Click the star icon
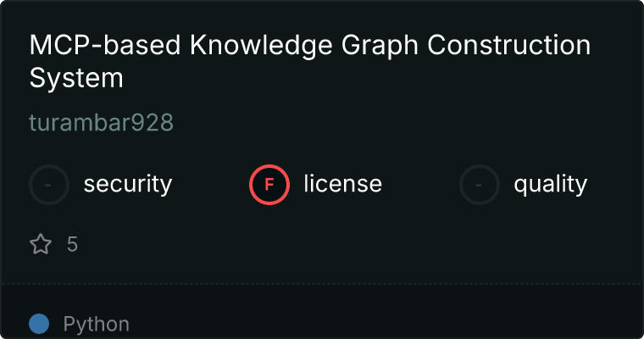Viewport: 644px width, 339px height. (x=41, y=245)
